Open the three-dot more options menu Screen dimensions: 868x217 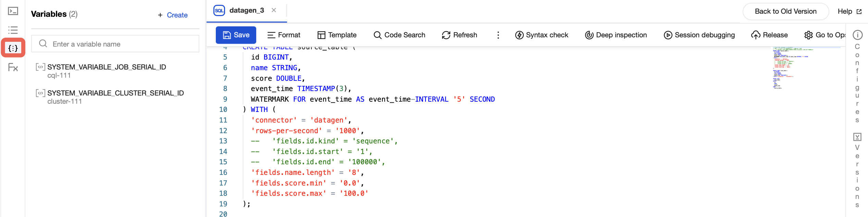pos(498,35)
